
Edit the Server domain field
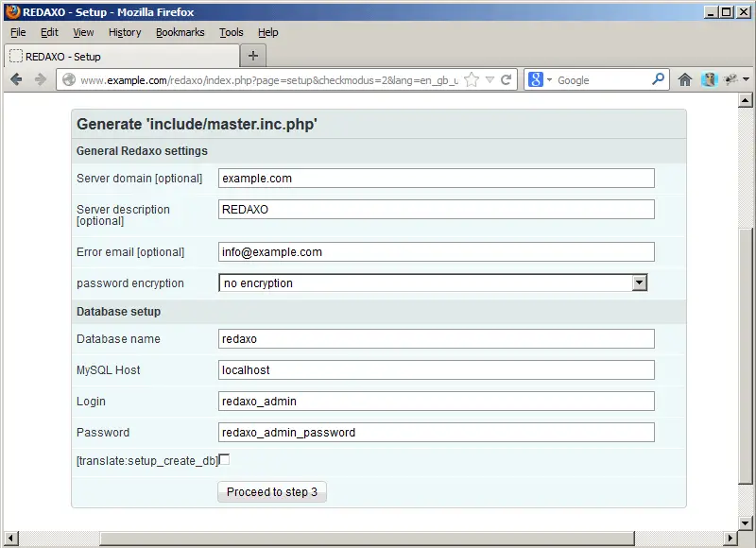coord(437,179)
